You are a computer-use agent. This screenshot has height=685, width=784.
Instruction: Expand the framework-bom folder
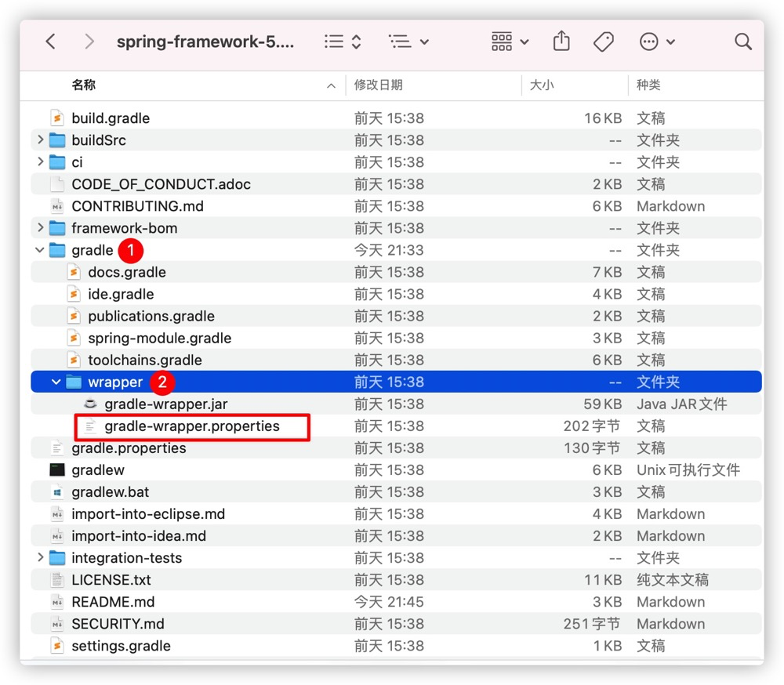click(x=41, y=227)
